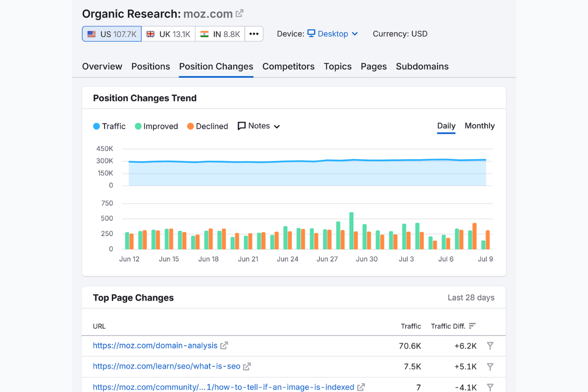Screen dimensions: 588x392
Task: Click the funnel filter icon for domain-analysis row
Action: click(x=490, y=345)
